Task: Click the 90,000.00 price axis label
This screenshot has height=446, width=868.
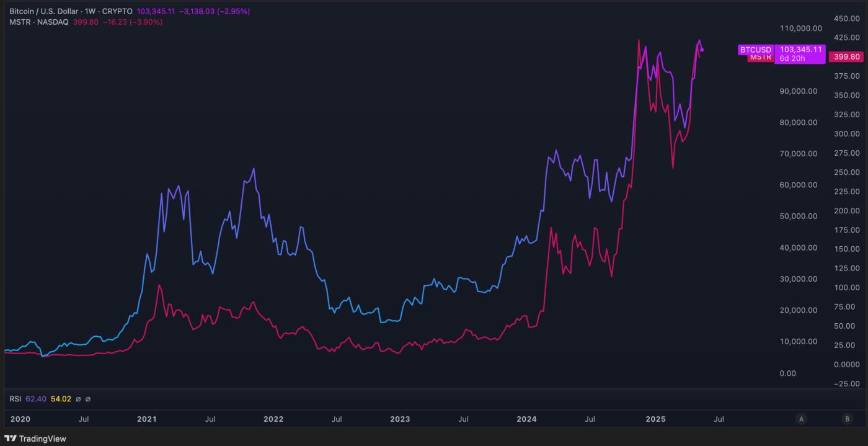Action: pyautogui.click(x=799, y=91)
